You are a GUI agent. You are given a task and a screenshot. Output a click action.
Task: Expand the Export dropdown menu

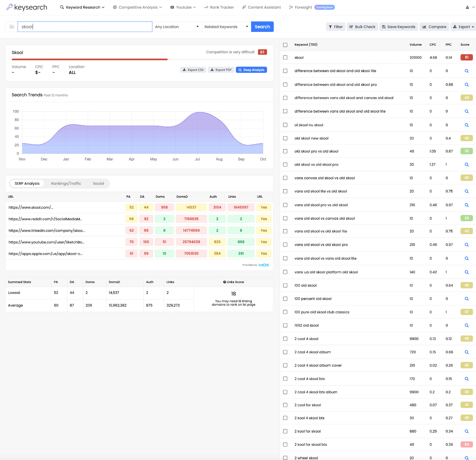[x=463, y=27]
